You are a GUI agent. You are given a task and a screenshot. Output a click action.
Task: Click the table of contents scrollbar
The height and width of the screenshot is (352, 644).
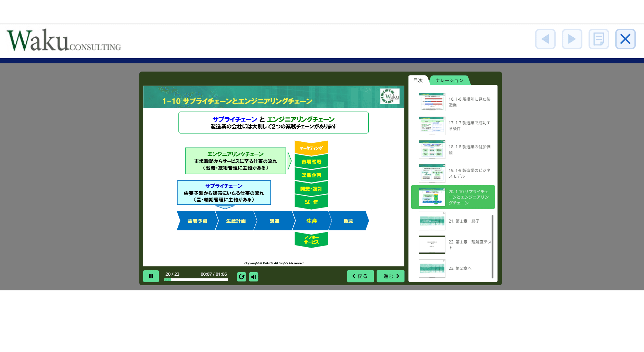tap(492, 247)
